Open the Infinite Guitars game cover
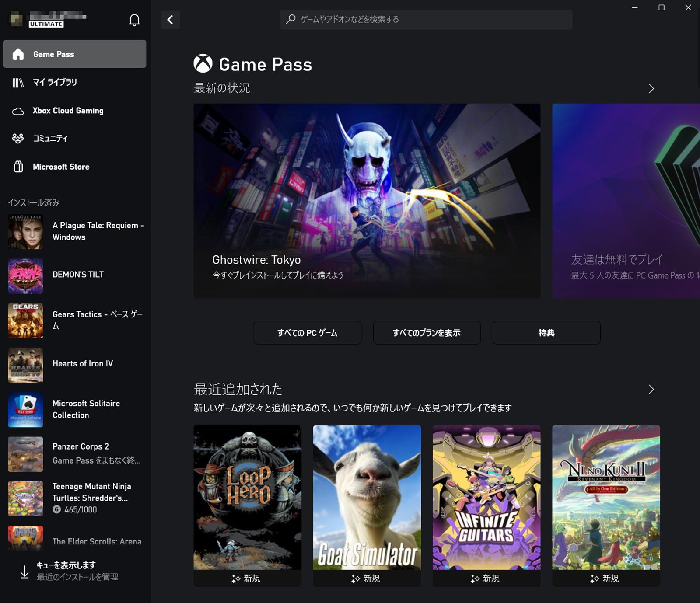This screenshot has height=603, width=700. (486, 498)
